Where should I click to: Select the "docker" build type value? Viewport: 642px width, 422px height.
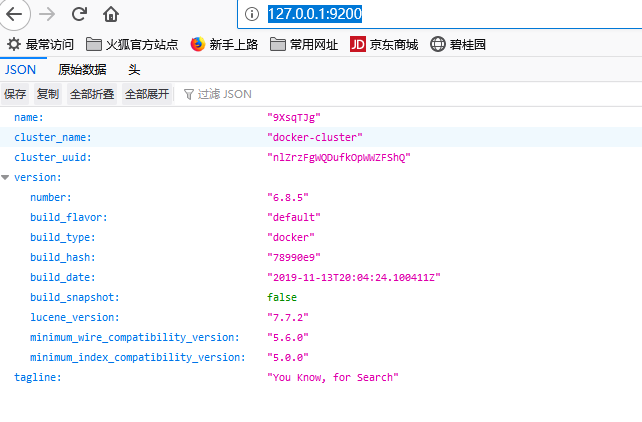click(291, 237)
